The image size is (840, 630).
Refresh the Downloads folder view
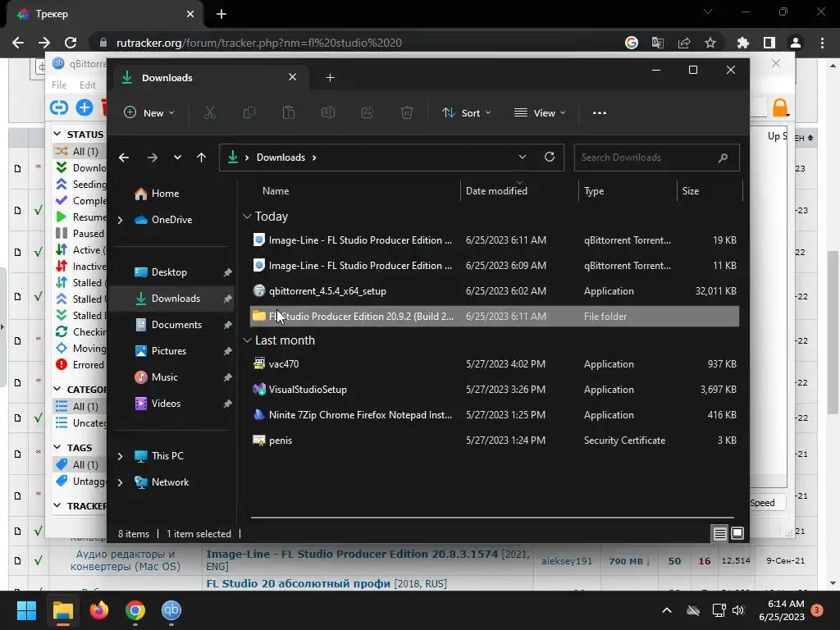[549, 157]
